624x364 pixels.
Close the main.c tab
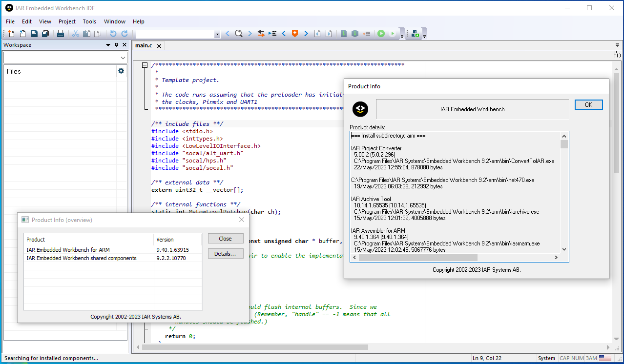pos(159,46)
